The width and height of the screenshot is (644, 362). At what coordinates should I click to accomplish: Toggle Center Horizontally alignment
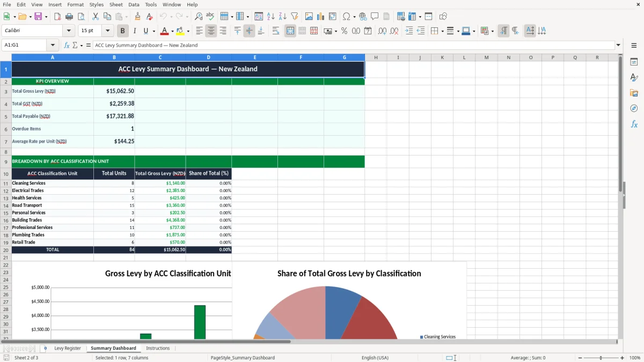211,31
